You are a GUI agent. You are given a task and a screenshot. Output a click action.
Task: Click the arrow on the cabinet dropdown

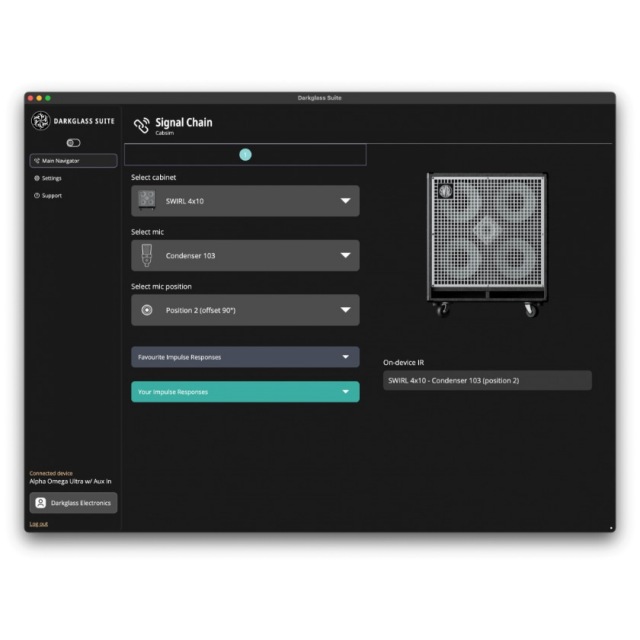[346, 201]
